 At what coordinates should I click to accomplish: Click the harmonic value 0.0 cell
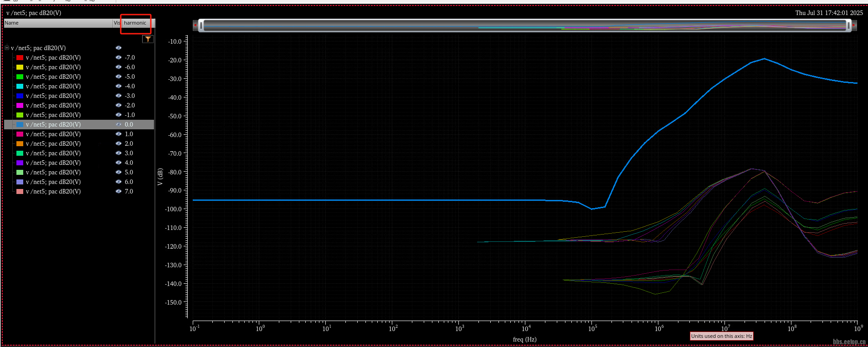129,124
